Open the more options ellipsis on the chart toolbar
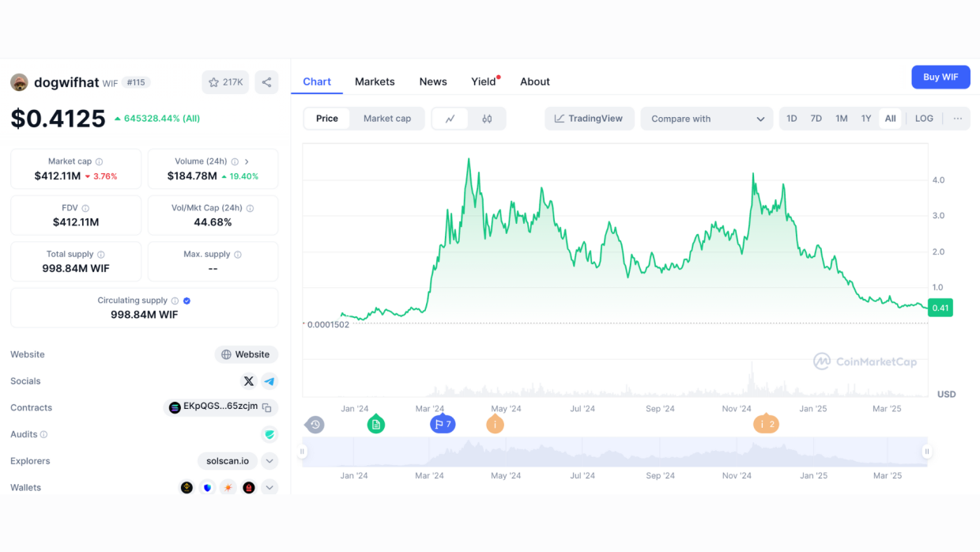980x552 pixels. 958,119
